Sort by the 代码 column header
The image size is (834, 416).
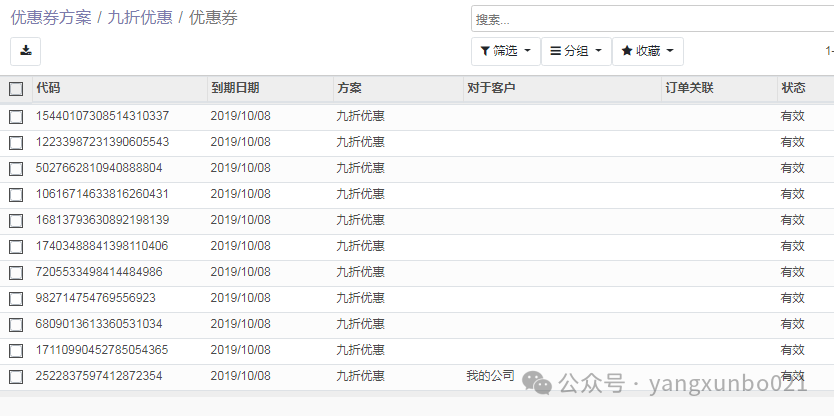pos(120,88)
